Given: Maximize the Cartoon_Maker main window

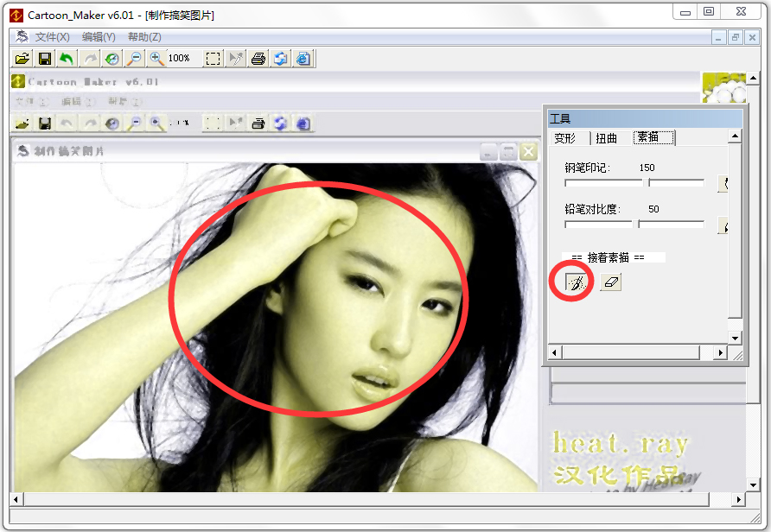Looking at the screenshot, I should (709, 12).
